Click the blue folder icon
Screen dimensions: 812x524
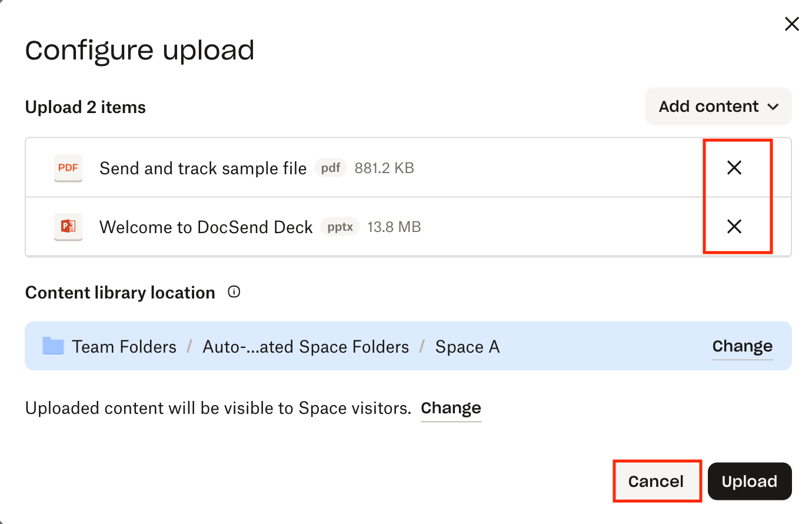53,346
